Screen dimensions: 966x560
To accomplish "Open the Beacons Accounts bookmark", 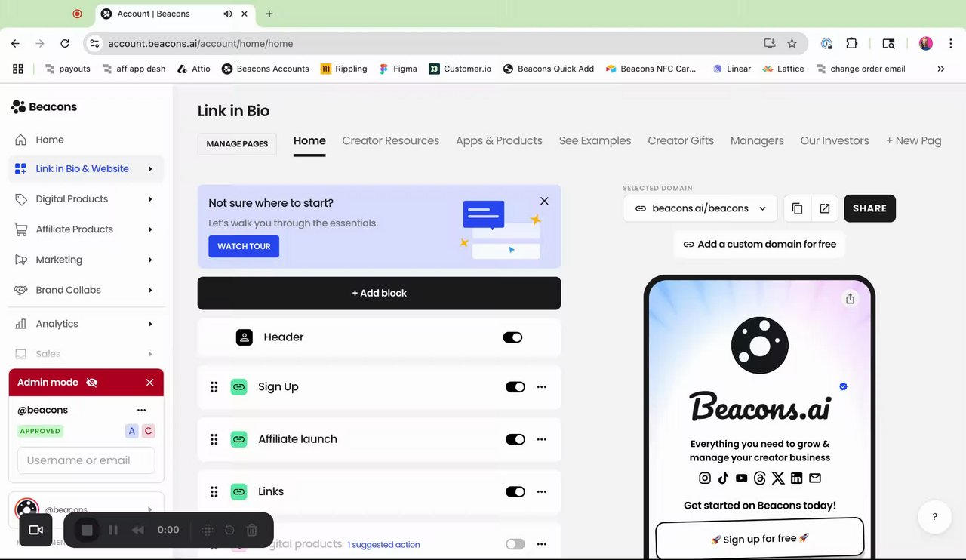I will pos(265,69).
